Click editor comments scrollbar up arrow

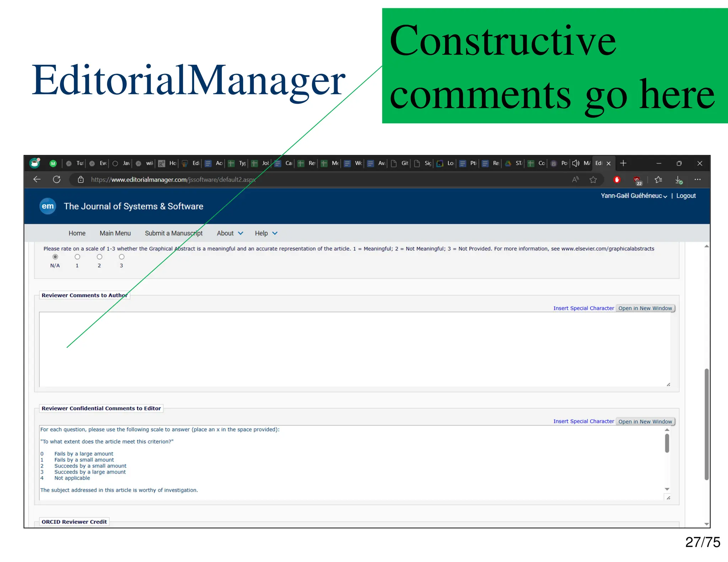point(667,429)
